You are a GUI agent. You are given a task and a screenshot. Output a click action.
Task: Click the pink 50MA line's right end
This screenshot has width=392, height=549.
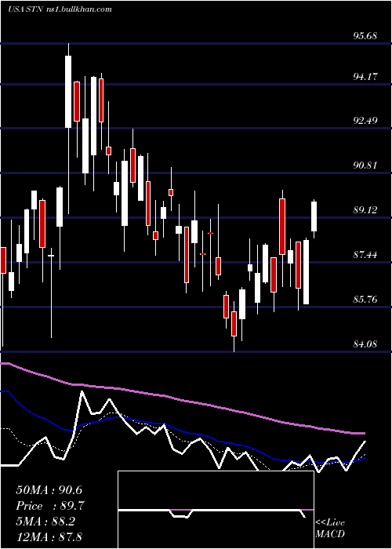(364, 434)
